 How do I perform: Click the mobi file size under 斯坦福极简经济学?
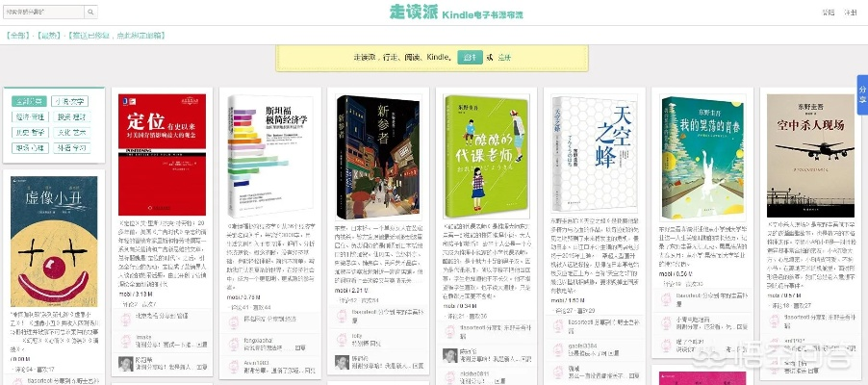tap(244, 297)
